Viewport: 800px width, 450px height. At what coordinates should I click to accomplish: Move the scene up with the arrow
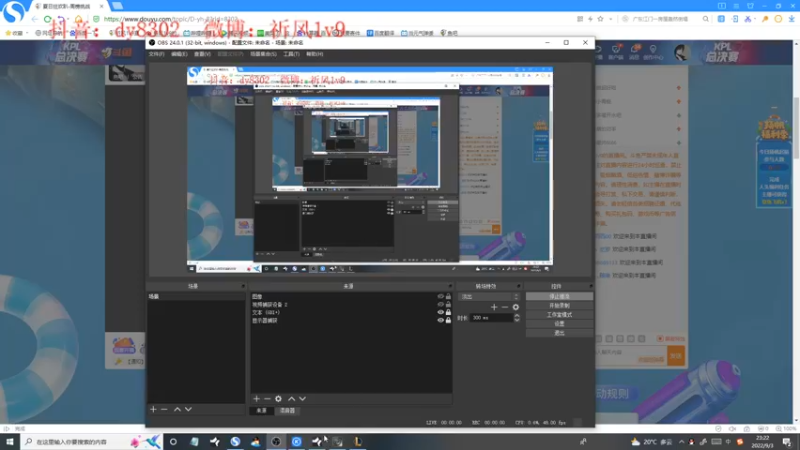click(177, 409)
